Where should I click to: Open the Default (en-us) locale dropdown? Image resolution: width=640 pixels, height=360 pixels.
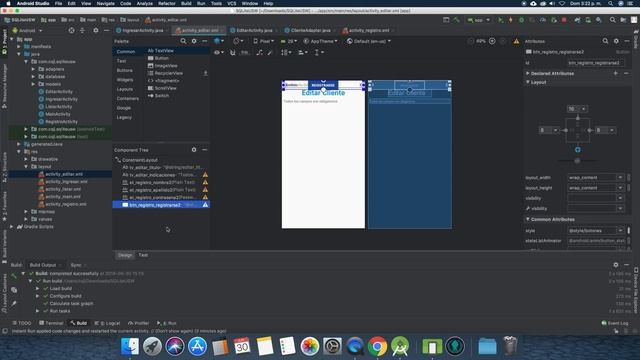369,41
